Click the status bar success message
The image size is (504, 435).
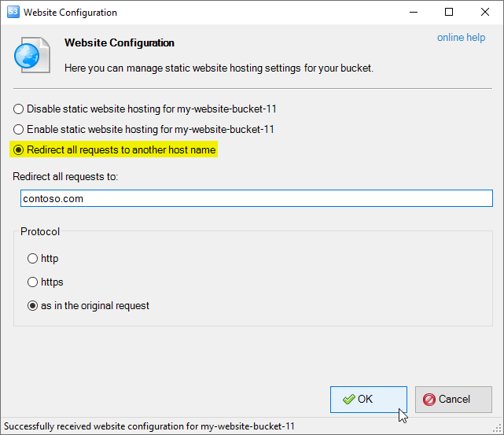pyautogui.click(x=149, y=426)
